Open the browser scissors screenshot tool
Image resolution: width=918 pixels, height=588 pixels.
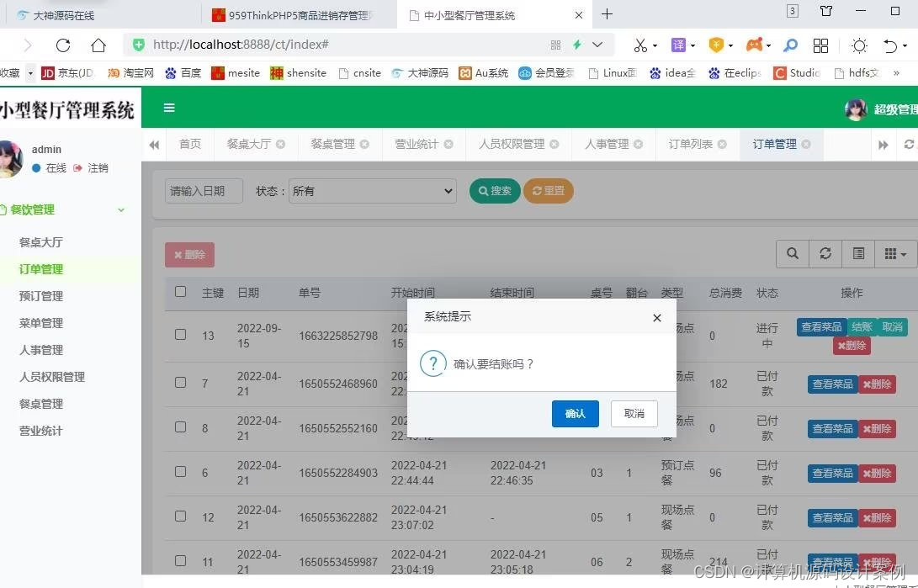pos(640,45)
